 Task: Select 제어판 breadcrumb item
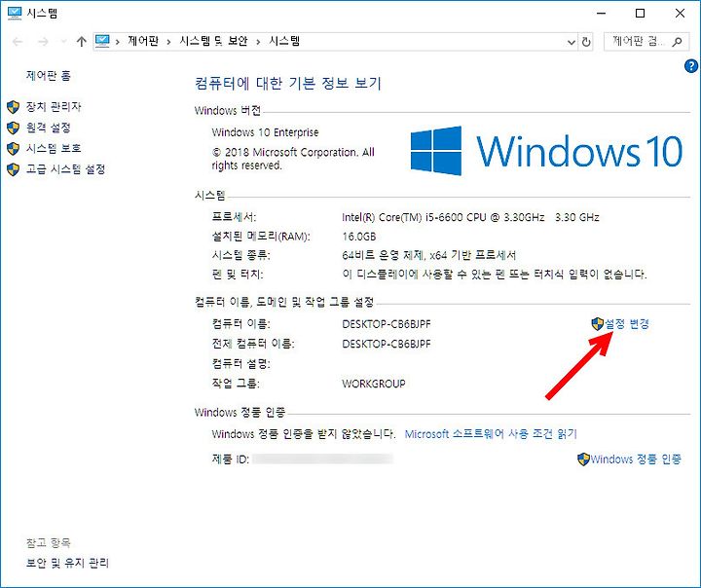click(143, 41)
